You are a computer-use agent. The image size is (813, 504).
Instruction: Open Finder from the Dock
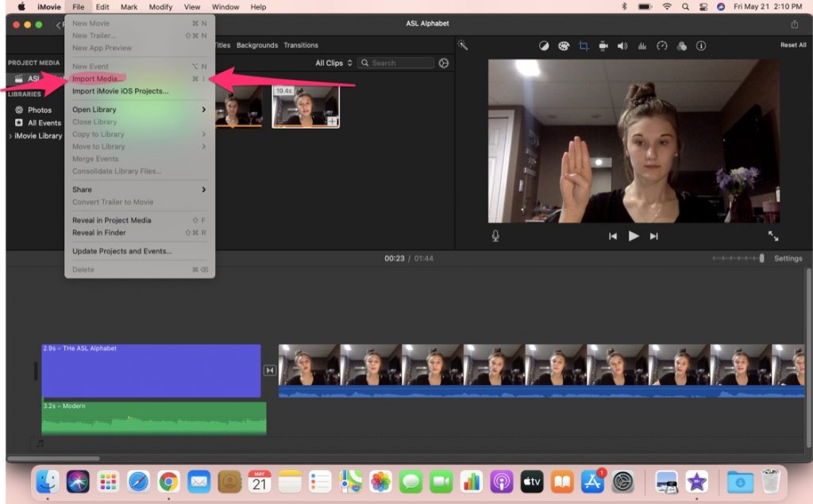pos(48,482)
